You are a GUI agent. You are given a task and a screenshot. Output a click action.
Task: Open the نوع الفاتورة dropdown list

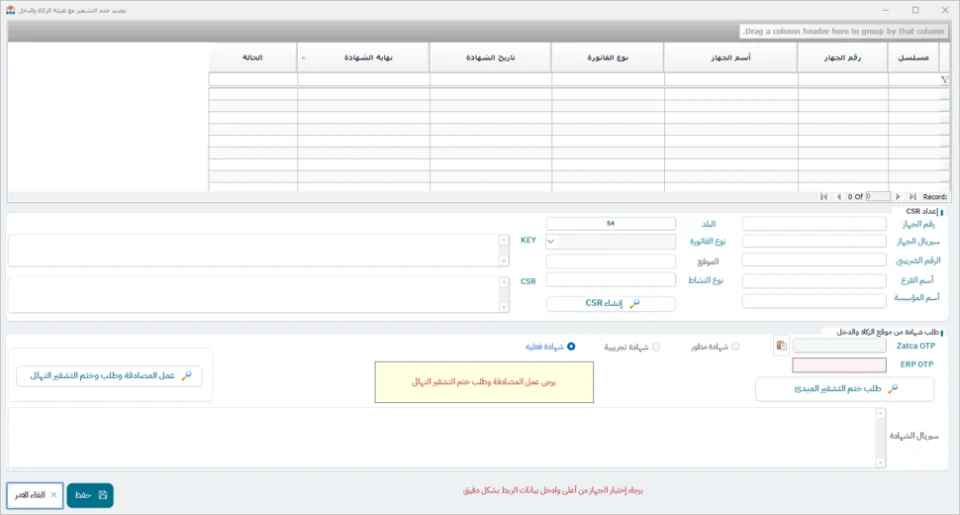(x=551, y=241)
